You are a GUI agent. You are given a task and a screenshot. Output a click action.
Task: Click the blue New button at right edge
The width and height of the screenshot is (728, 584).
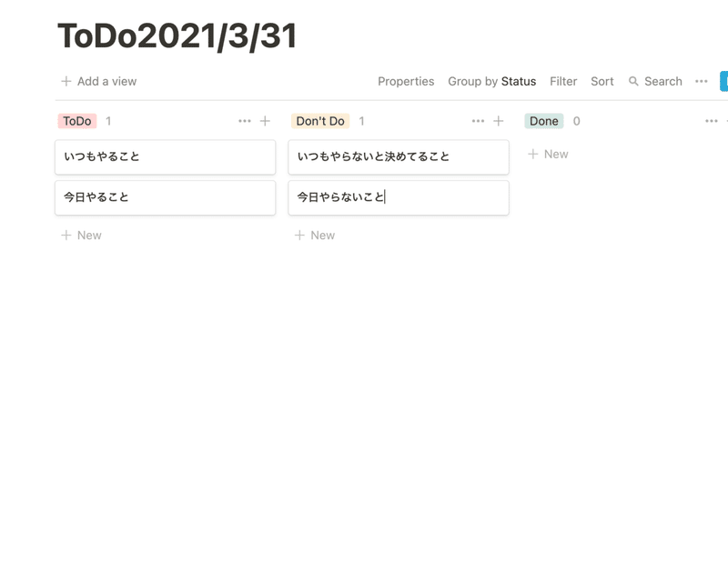(x=723, y=81)
